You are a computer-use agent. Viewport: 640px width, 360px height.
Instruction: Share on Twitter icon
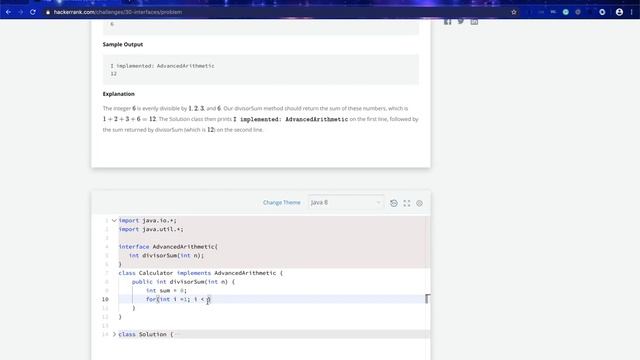(x=461, y=21)
